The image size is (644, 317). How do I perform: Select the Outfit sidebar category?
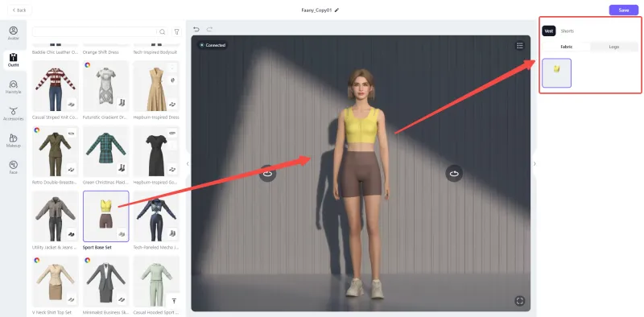[x=13, y=60]
